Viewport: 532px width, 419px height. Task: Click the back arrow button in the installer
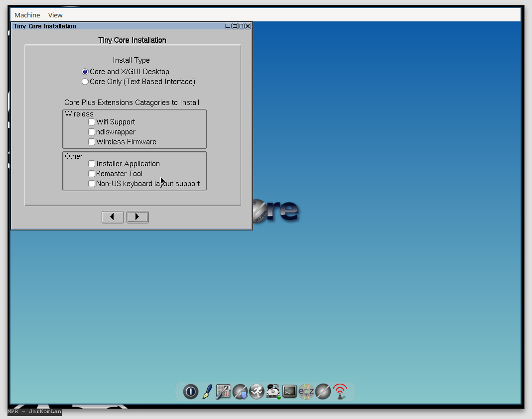point(113,217)
